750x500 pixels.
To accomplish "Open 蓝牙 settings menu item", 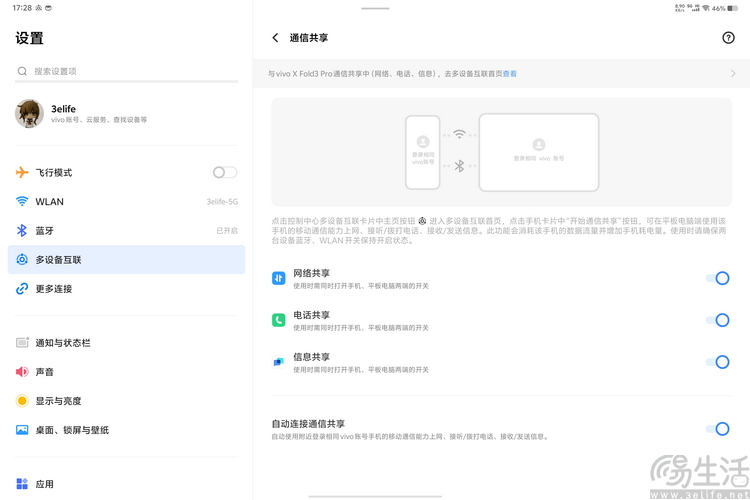I will click(126, 231).
